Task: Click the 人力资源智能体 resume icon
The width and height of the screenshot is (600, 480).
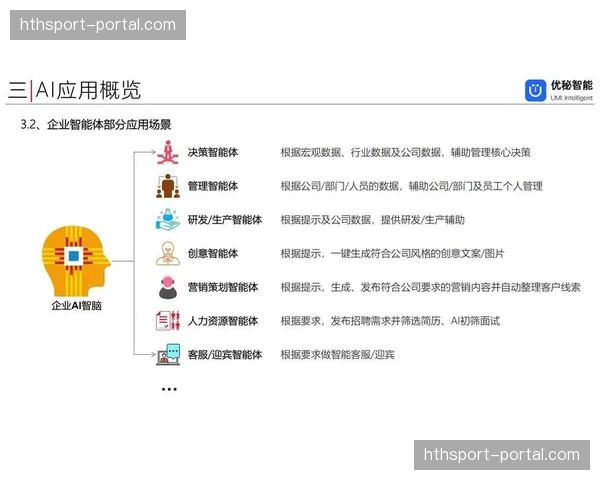Action: (168, 320)
